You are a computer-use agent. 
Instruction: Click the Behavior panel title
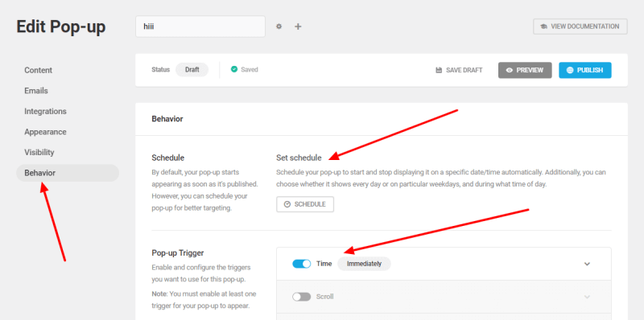click(x=167, y=119)
